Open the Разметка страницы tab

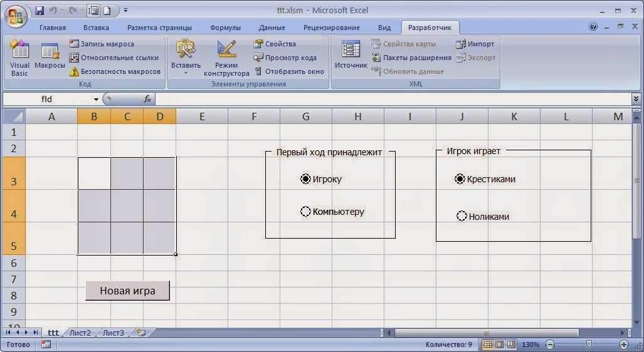pos(159,28)
